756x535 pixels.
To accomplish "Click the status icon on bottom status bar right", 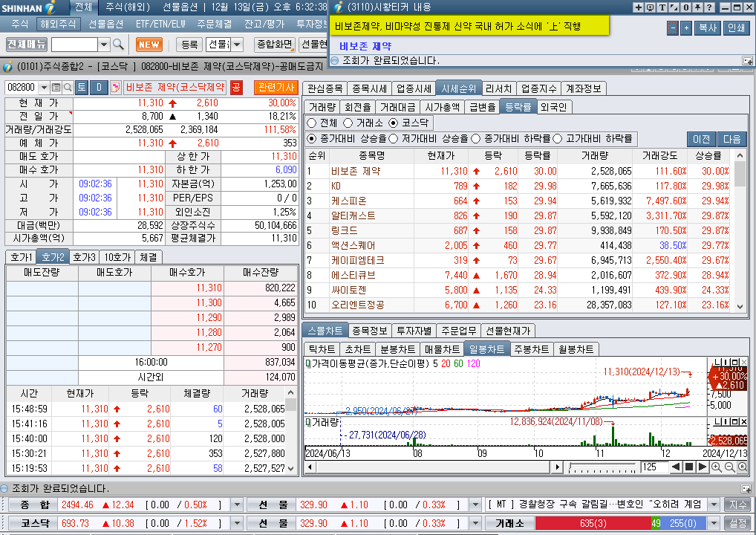I will coord(746,489).
